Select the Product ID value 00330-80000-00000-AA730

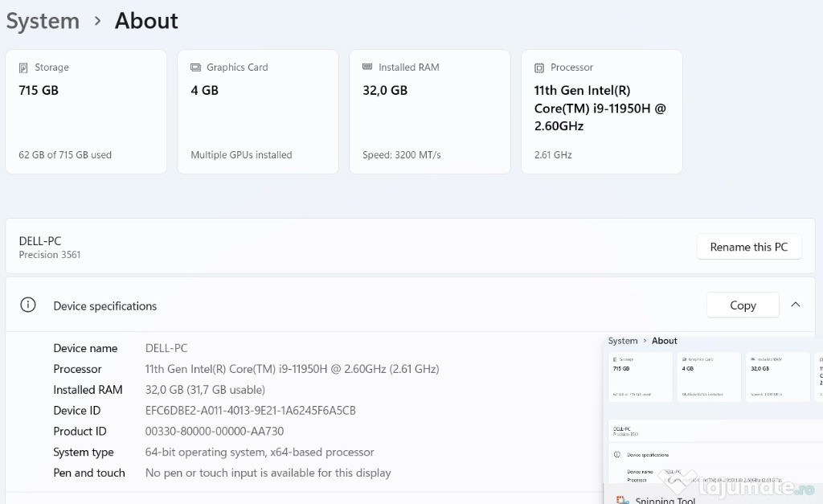coord(214,431)
